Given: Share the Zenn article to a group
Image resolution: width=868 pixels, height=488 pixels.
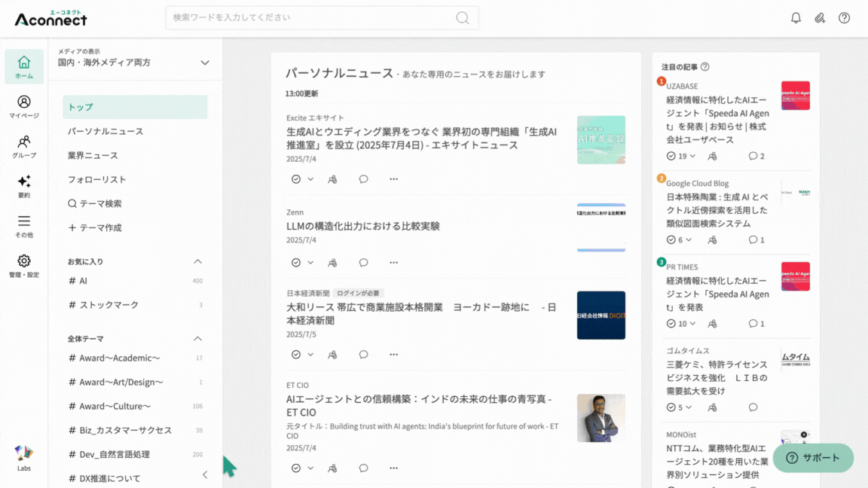Looking at the screenshot, I should click(x=332, y=263).
